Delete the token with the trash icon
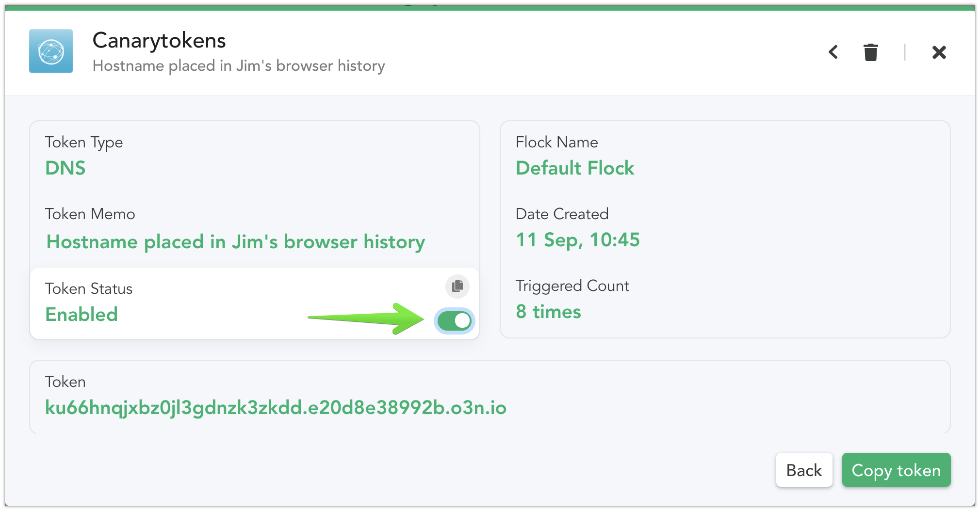 871,52
